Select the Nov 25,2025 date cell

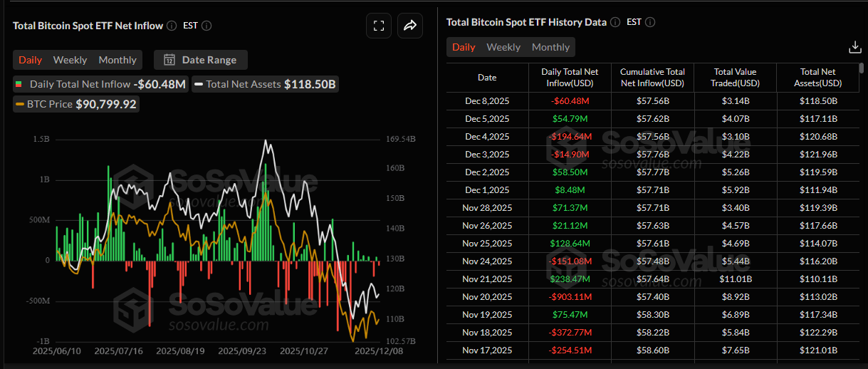pos(487,244)
